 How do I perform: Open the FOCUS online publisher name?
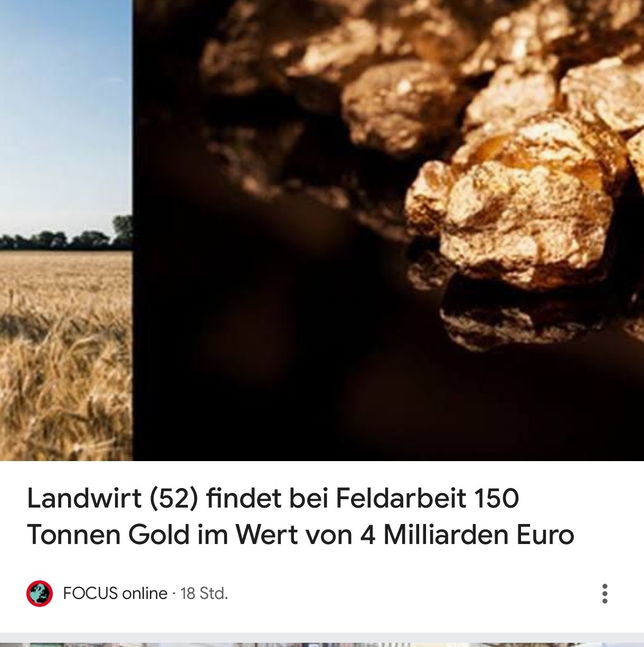point(115,594)
